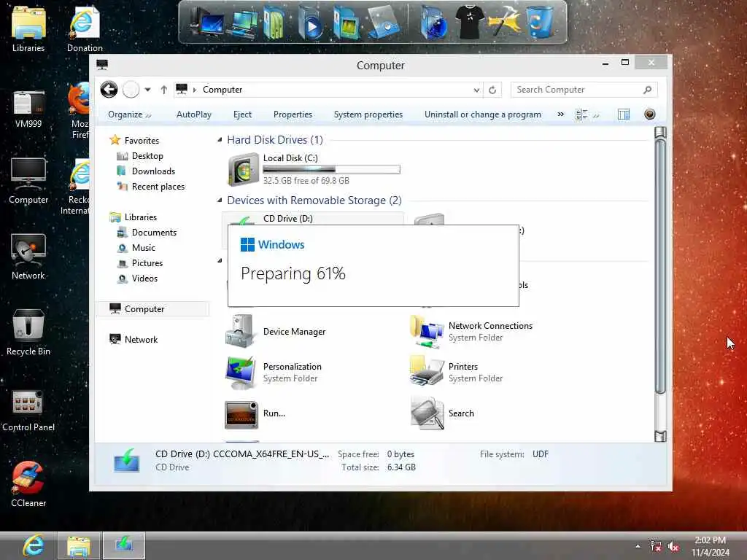Screen dimensions: 747x560
Task: Go up one folder level
Action: click(x=164, y=90)
